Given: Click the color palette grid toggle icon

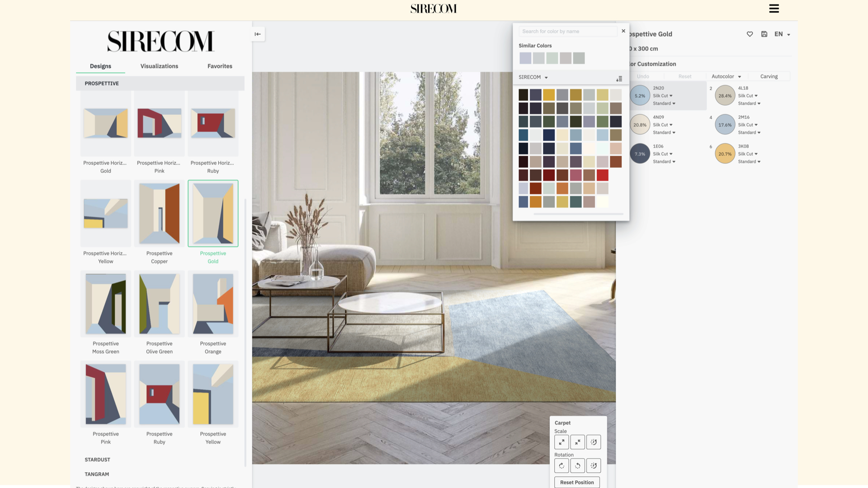Looking at the screenshot, I should (x=619, y=78).
